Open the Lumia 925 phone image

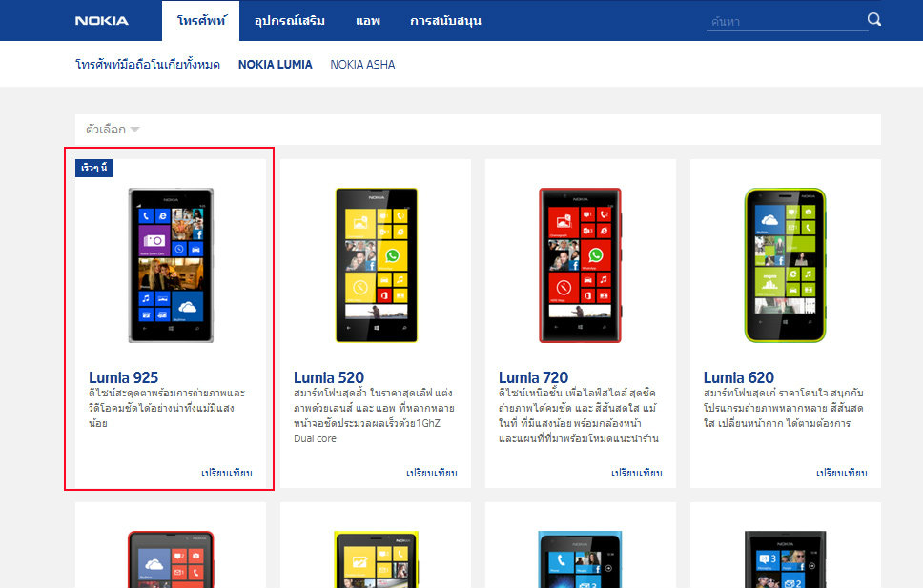(171, 265)
